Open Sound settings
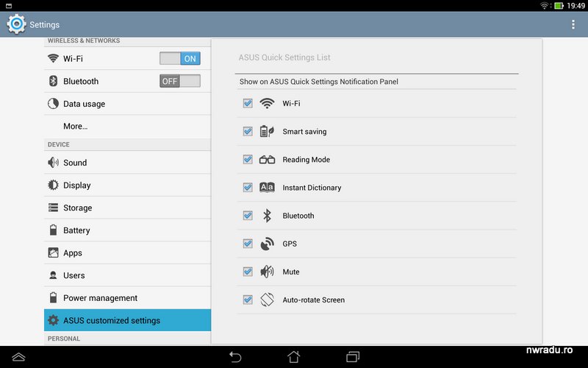 click(127, 163)
